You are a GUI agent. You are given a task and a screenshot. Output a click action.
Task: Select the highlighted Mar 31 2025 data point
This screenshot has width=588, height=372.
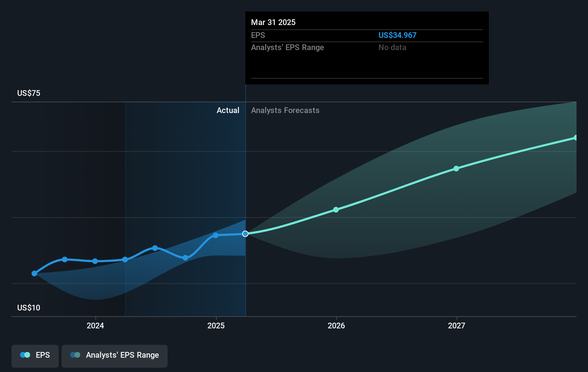click(x=245, y=234)
